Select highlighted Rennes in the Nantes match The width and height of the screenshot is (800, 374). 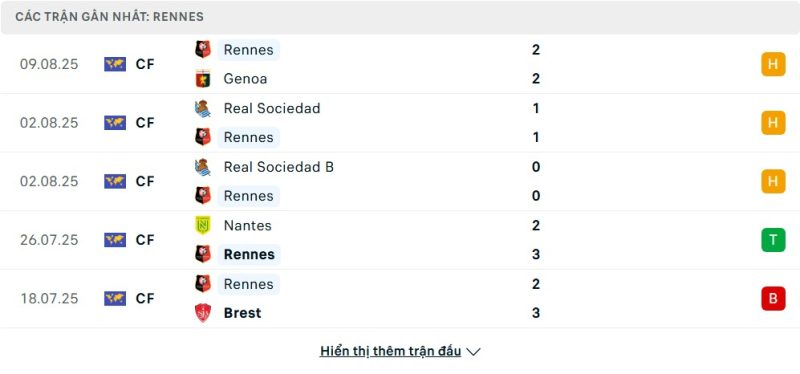pyautogui.click(x=248, y=254)
